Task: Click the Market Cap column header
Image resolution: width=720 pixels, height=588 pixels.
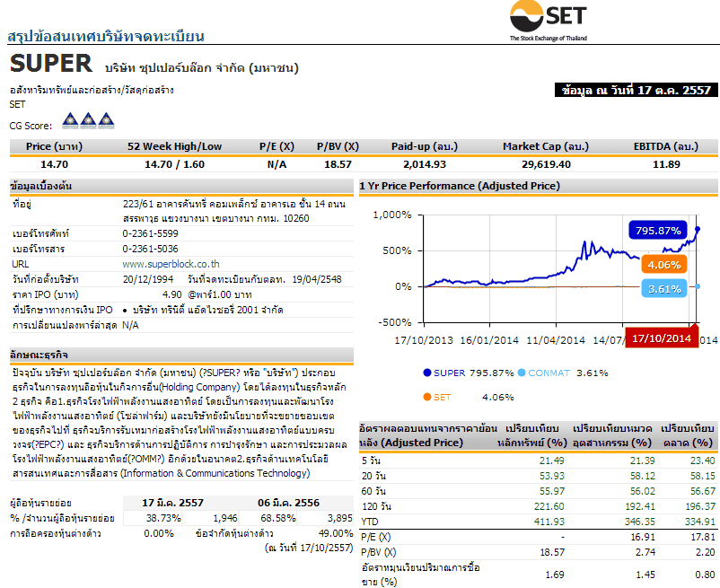Action: click(x=546, y=146)
